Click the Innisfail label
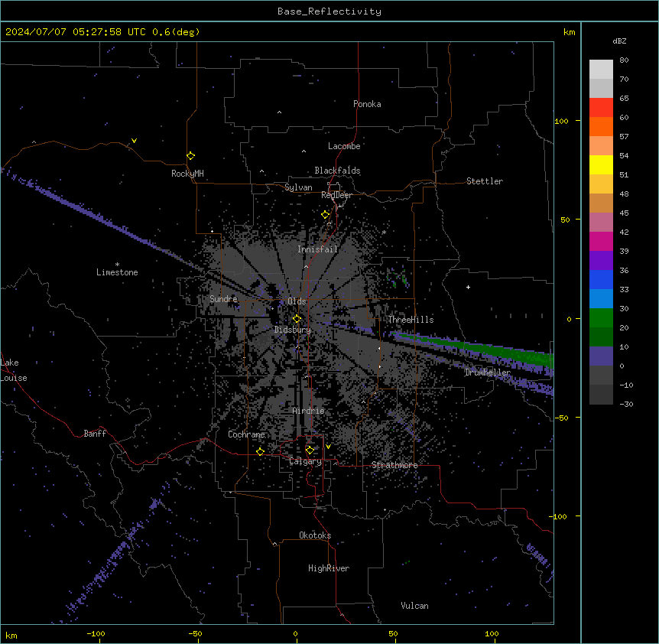The image size is (659, 644). point(318,249)
